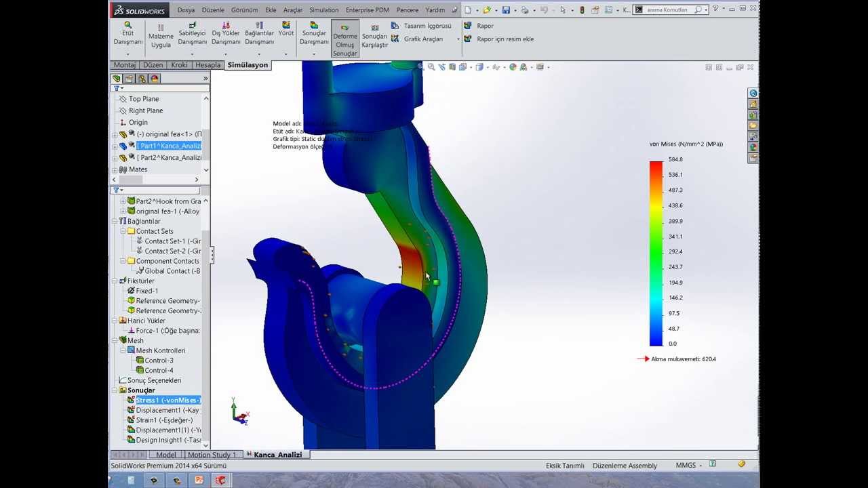This screenshot has width=868, height=488.
Task: Click the Save icon in toolbar
Action: (506, 10)
